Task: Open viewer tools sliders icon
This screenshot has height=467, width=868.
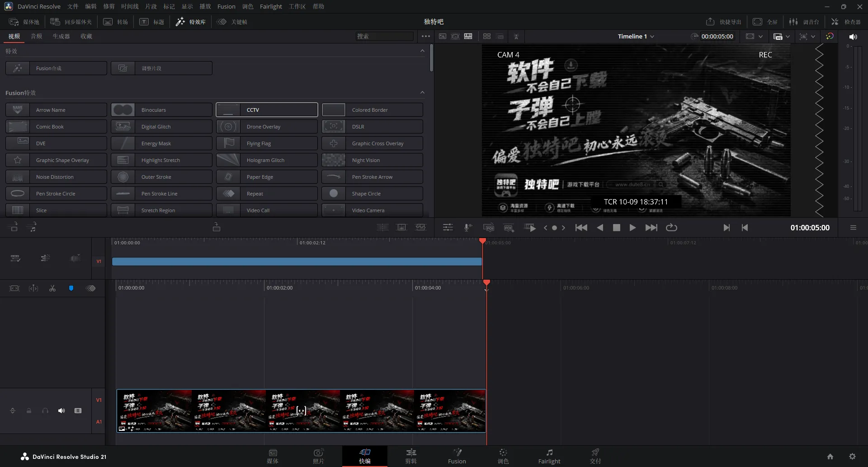Action: (448, 228)
